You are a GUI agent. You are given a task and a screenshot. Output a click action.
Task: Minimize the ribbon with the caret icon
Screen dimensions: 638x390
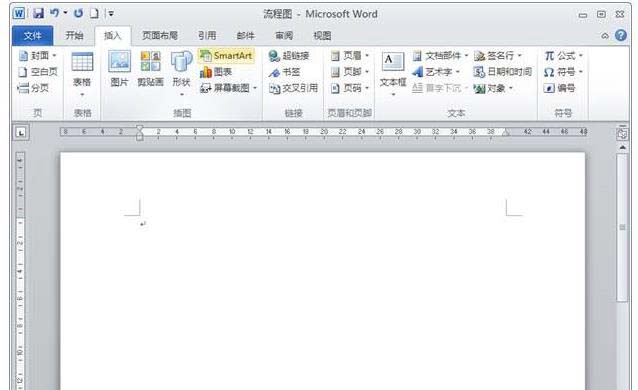pyautogui.click(x=605, y=36)
